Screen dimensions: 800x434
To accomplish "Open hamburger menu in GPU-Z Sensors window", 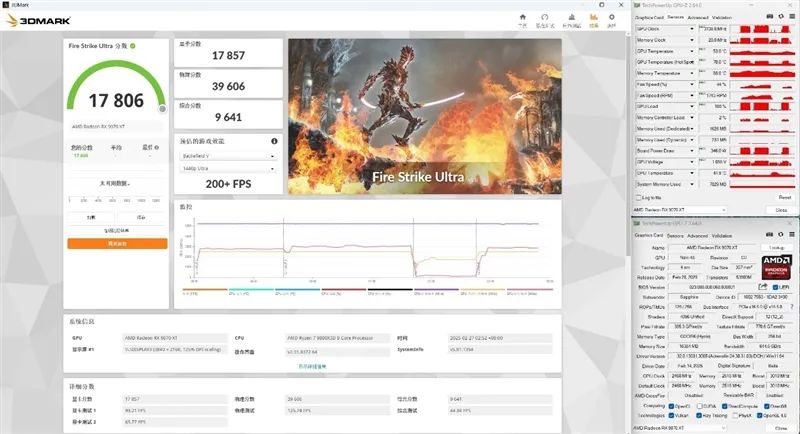I will click(x=792, y=17).
